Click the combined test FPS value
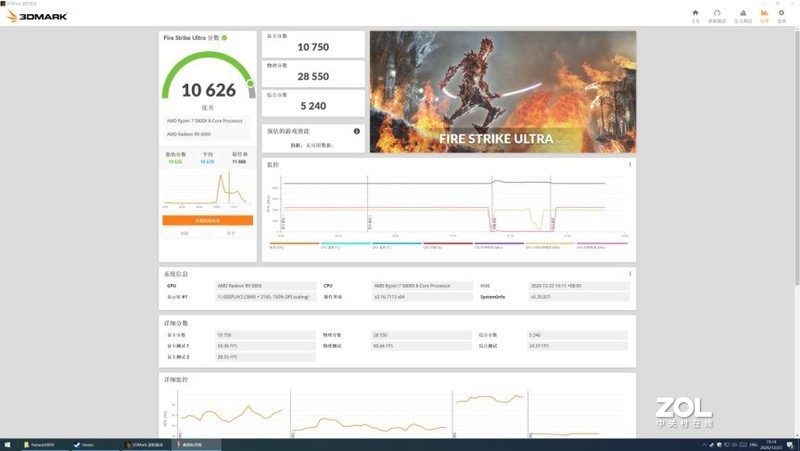800x451 pixels. (x=578, y=346)
